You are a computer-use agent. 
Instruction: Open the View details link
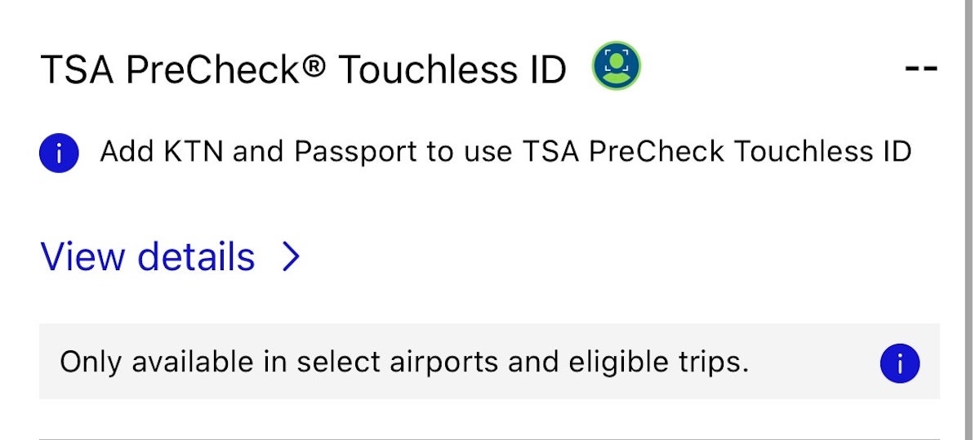pos(148,257)
